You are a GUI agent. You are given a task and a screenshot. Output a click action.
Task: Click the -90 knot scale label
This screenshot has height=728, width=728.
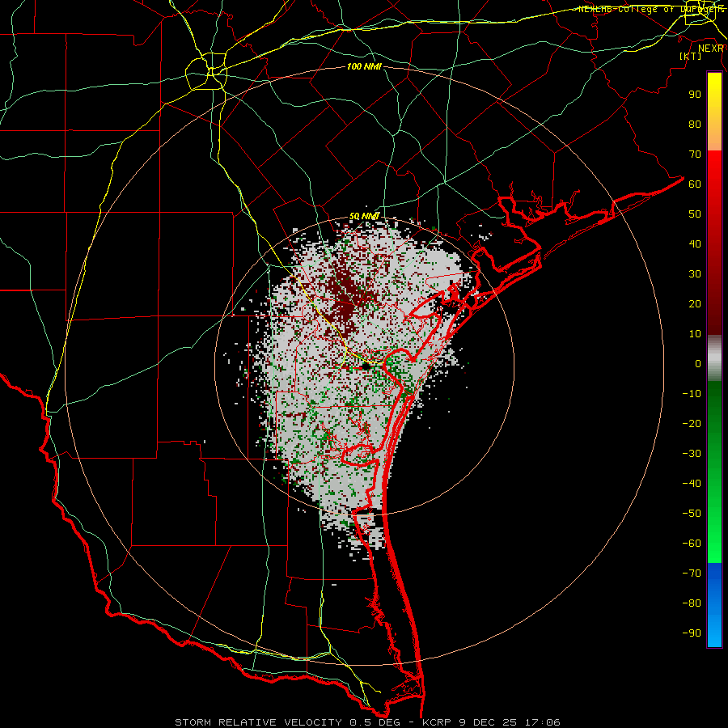[x=692, y=633]
